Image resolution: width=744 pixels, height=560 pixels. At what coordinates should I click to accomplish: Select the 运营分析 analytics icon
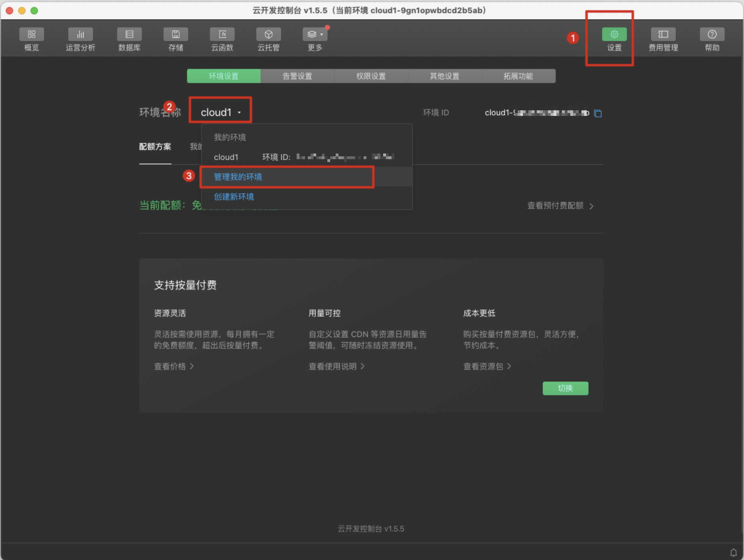tap(80, 39)
